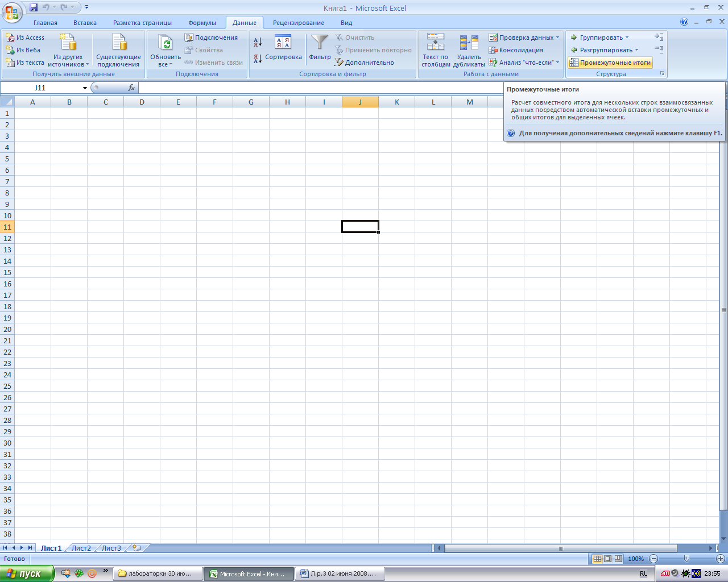The image size is (728, 582).
Task: Click the vertical scrollbar
Action: 724,310
